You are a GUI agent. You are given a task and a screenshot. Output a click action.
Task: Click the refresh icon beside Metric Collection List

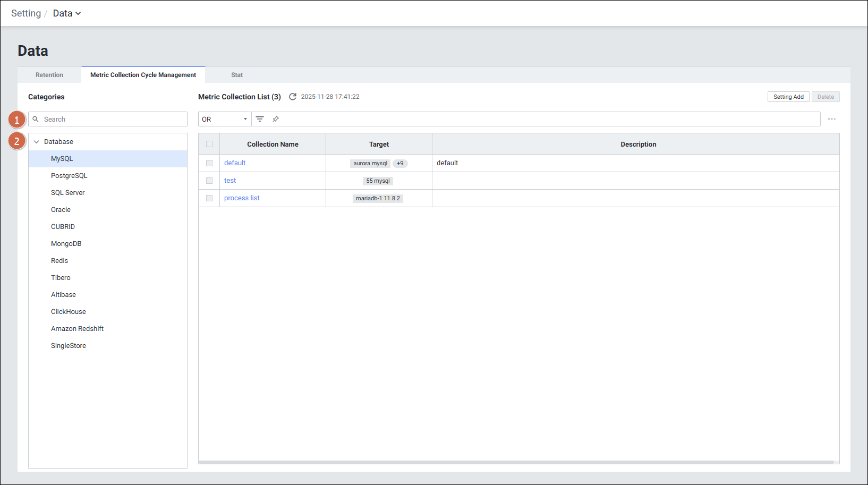click(292, 97)
